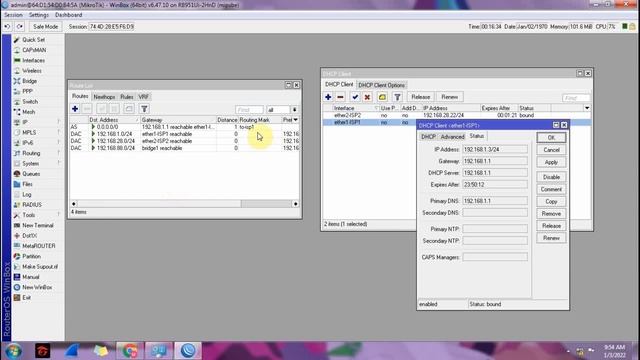Enable selected DHCP client checkmark
Screen dimensions: 640x360
point(355,97)
